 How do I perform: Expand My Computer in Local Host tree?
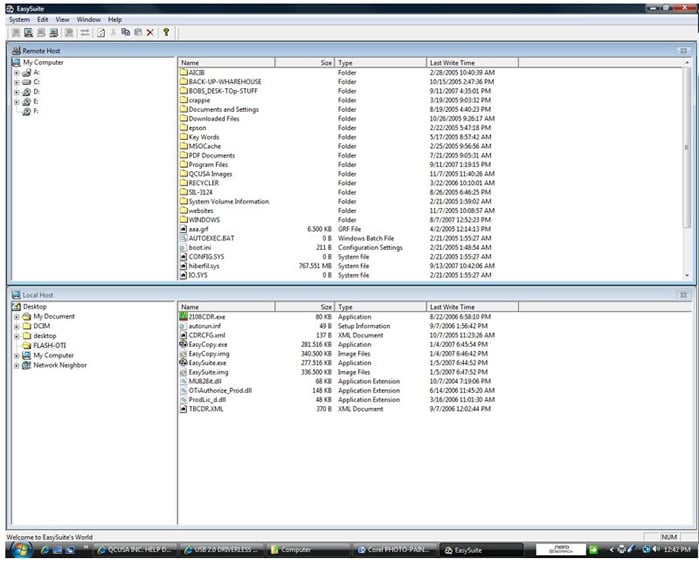(x=16, y=355)
